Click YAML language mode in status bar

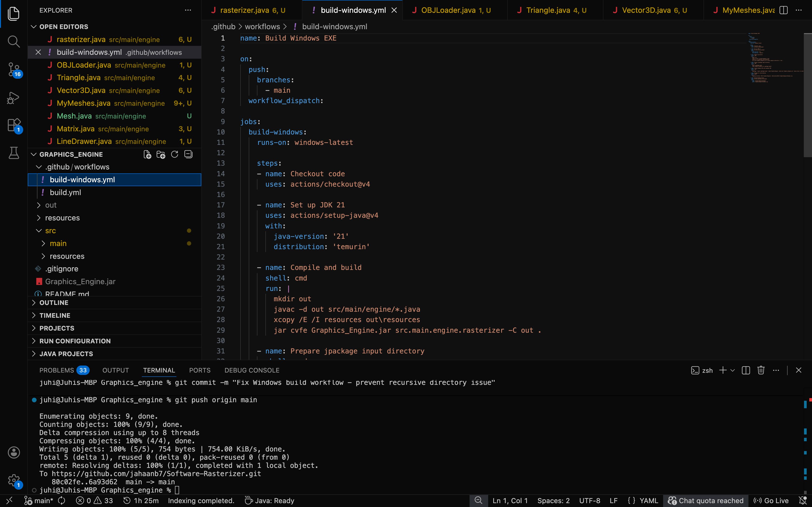tap(649, 501)
